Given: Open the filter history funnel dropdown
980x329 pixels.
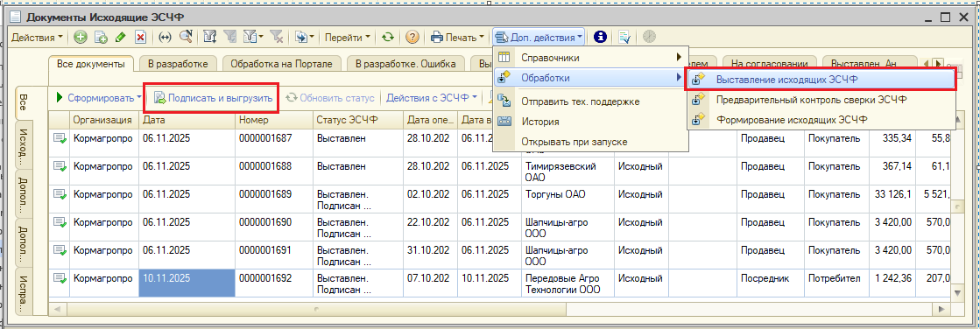Looking at the screenshot, I should click(252, 38).
